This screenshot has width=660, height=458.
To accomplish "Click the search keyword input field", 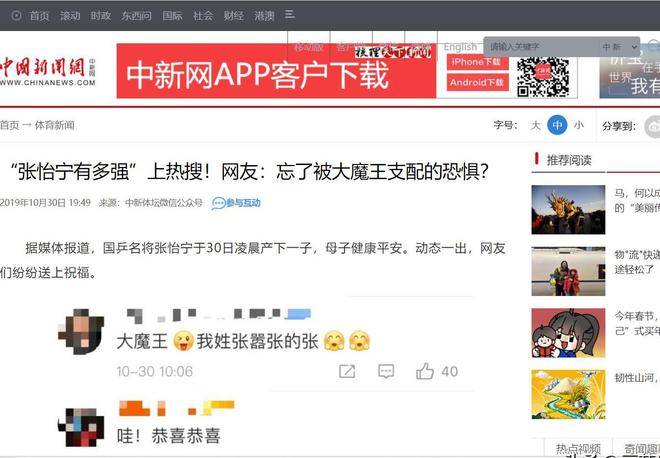I will [x=540, y=46].
